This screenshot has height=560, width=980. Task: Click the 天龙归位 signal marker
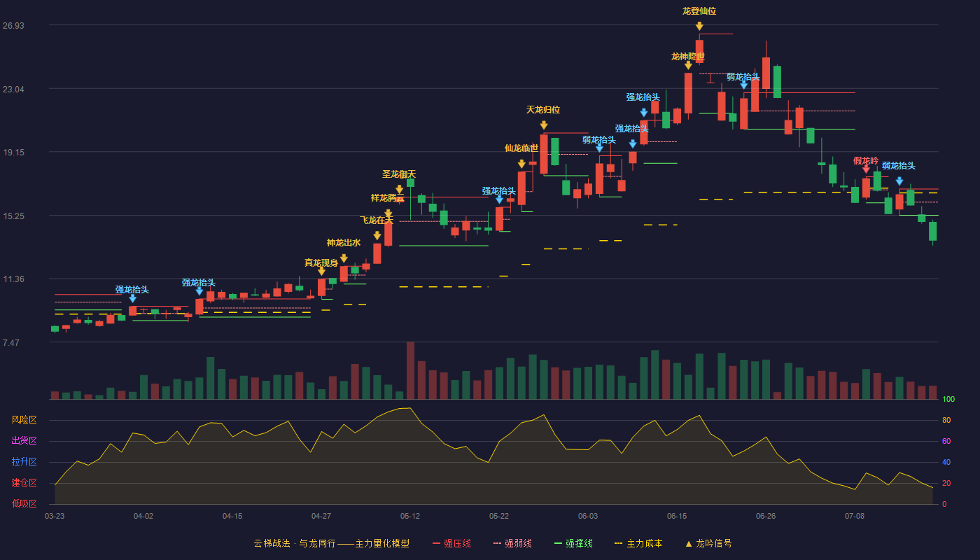coord(544,125)
